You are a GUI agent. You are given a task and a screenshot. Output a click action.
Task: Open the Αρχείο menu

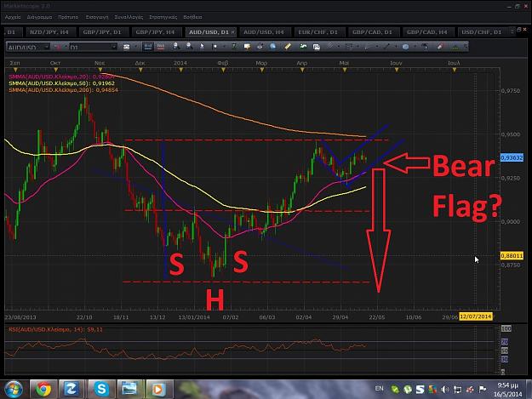tap(13, 17)
